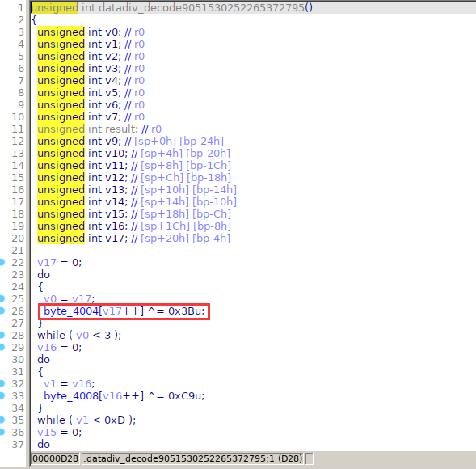Click declaration 'unsigned int v5; // r0'
Image resolution: width=476 pixels, height=469 pixels.
91,93
